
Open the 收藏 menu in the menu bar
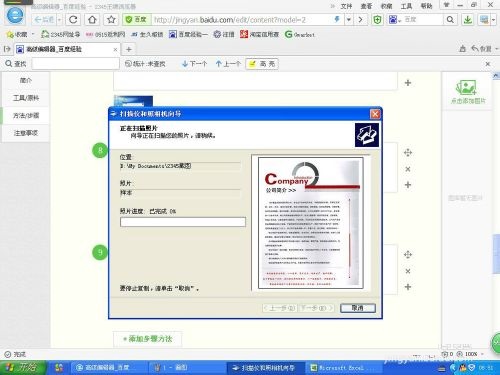click(386, 6)
